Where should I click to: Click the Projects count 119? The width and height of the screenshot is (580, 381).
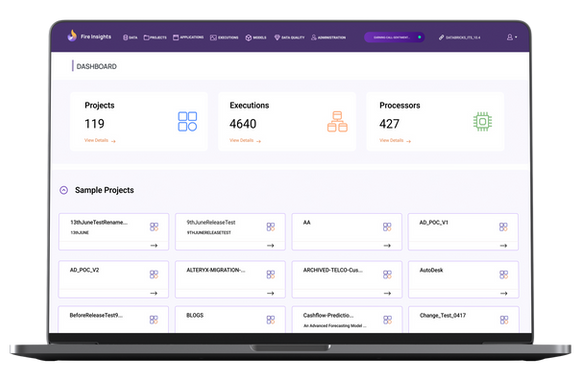(94, 124)
